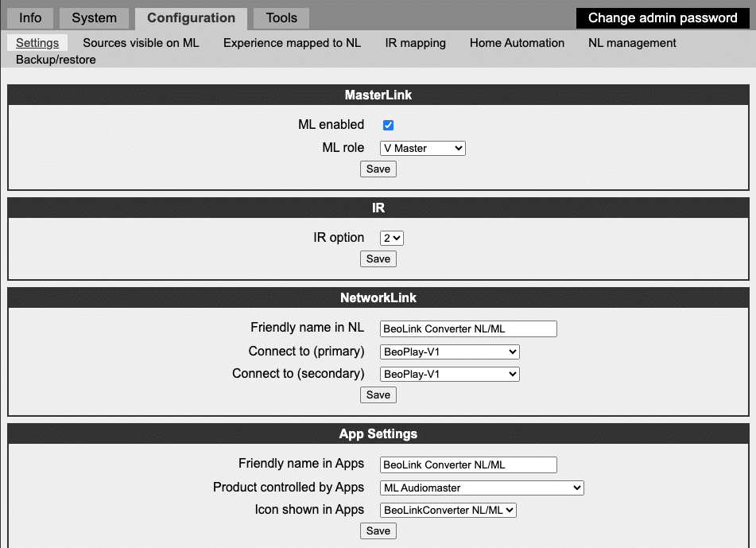The image size is (756, 548).
Task: Save the NetworkLink settings
Action: (378, 394)
